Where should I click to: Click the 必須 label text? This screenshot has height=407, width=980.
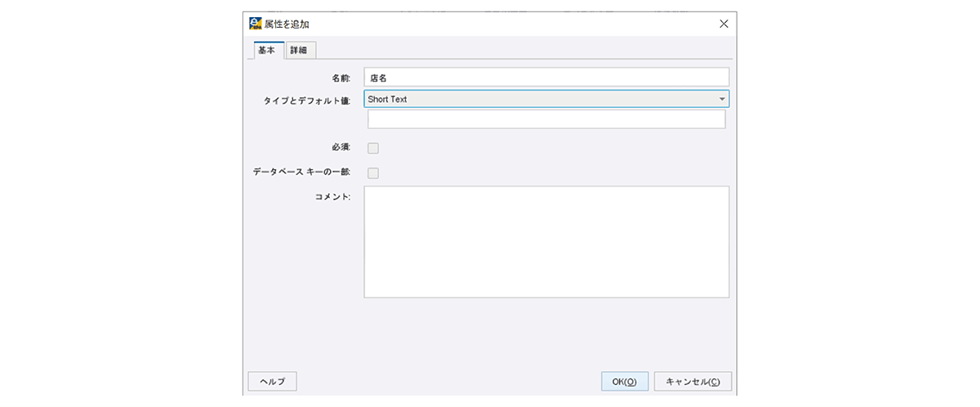(x=341, y=148)
